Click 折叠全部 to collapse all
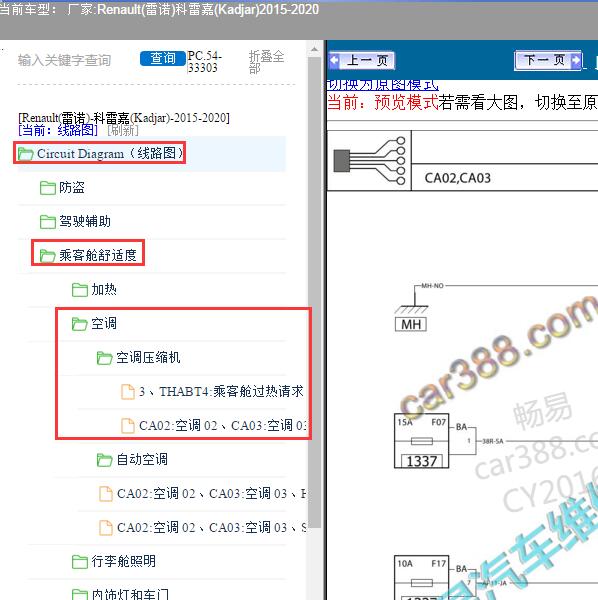The image size is (598, 600). tap(266, 62)
